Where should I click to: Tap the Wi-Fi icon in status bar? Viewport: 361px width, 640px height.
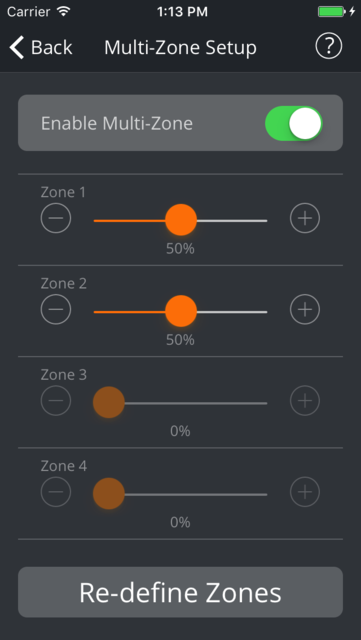point(63,11)
